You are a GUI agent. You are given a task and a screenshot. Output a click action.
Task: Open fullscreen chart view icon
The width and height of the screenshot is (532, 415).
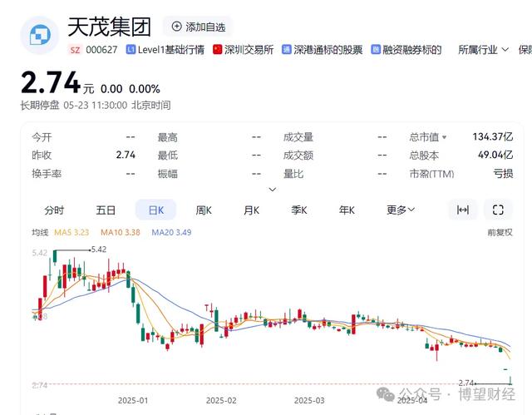point(498,210)
